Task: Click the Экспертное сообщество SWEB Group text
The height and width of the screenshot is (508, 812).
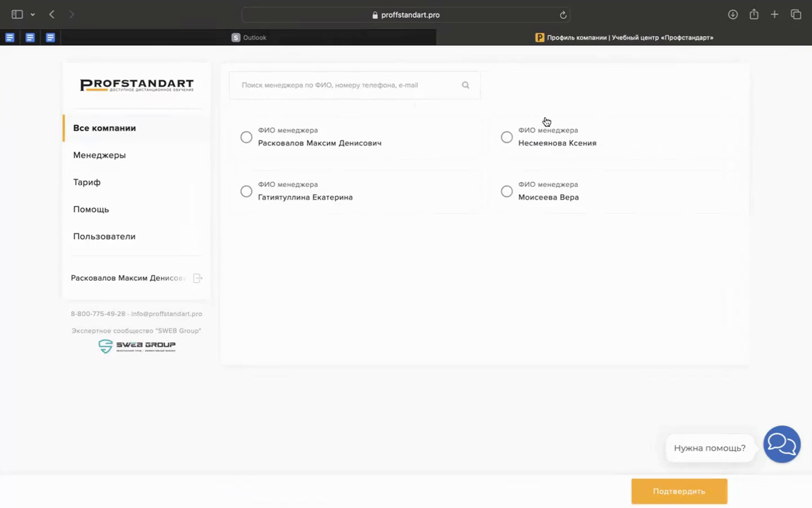Action: [136, 331]
